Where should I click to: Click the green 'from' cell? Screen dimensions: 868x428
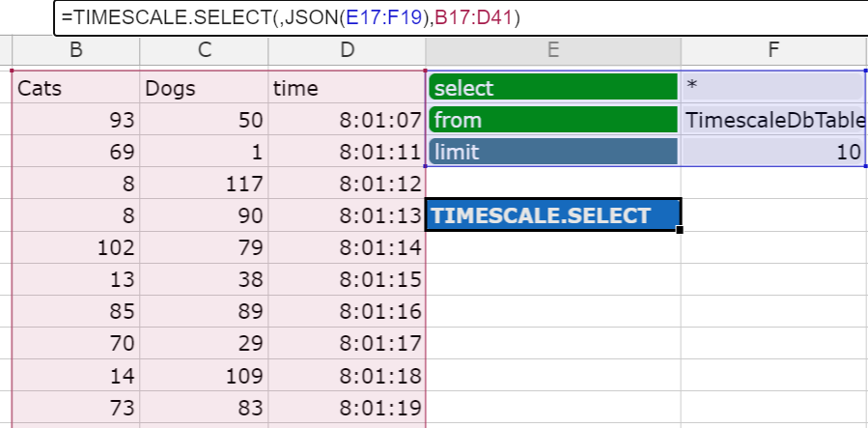click(x=553, y=120)
